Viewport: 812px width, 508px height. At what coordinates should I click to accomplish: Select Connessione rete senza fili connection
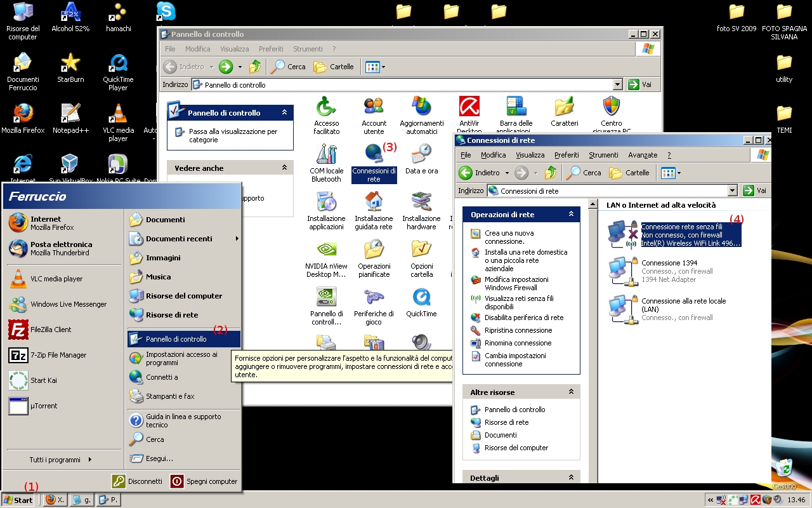(674, 235)
